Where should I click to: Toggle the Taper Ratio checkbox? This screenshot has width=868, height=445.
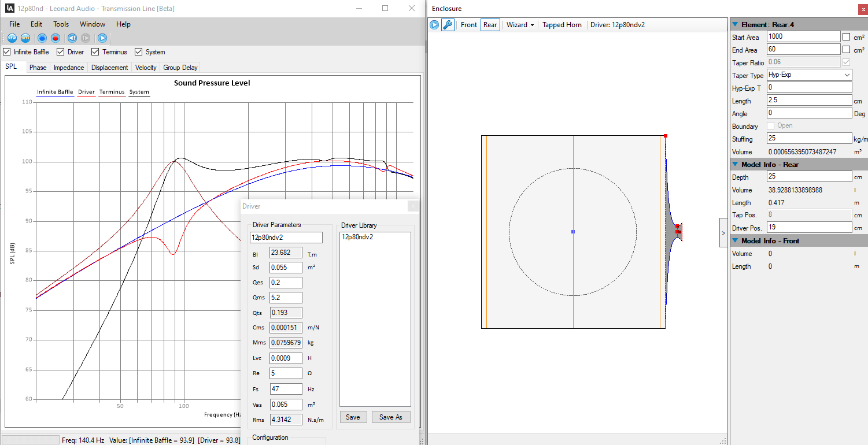pyautogui.click(x=847, y=62)
